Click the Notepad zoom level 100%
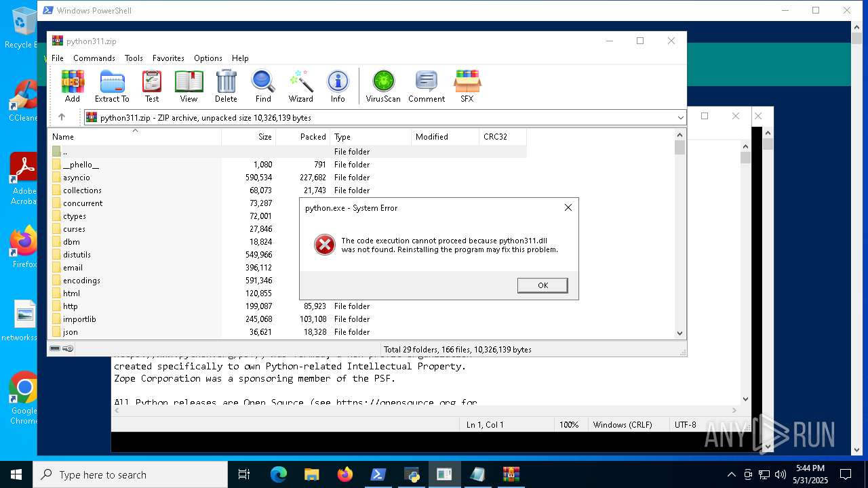Screen dimensions: 868x488 pyautogui.click(x=569, y=425)
